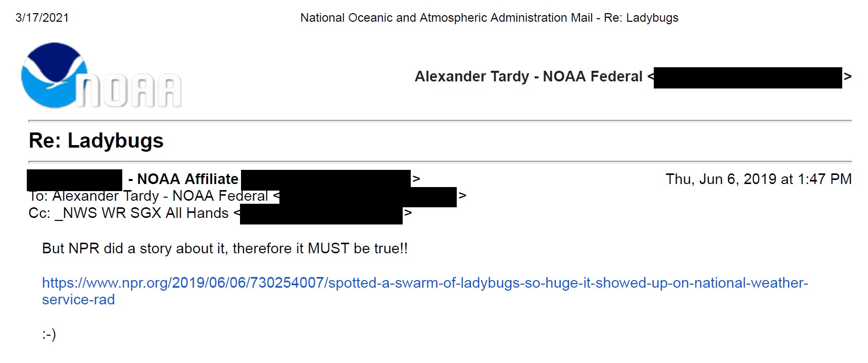
Task: Click the ":-)" smiley text
Action: point(49,334)
